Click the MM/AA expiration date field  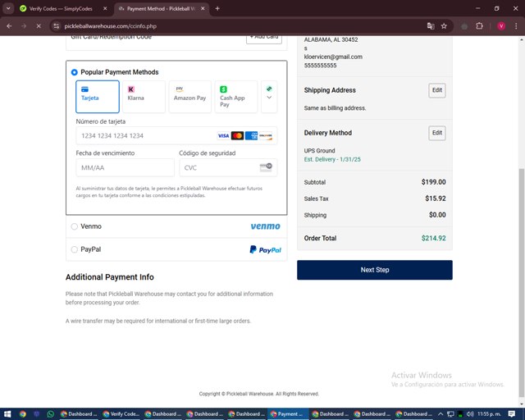pos(125,167)
